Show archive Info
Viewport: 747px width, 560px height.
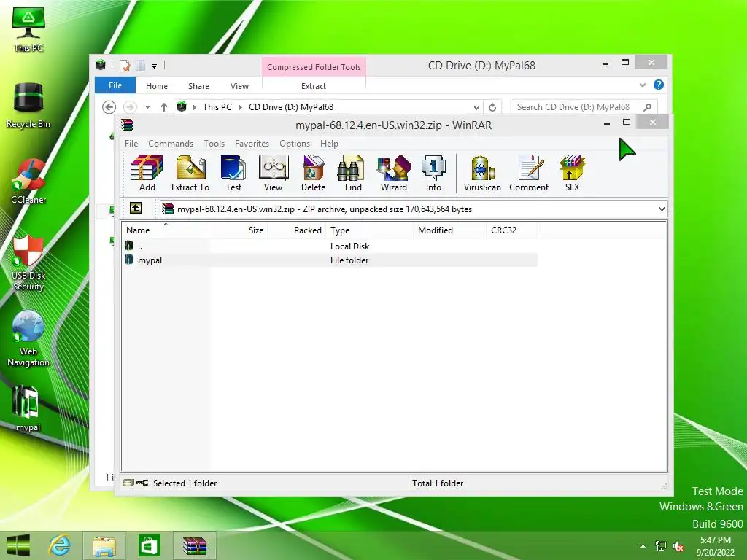tap(433, 174)
